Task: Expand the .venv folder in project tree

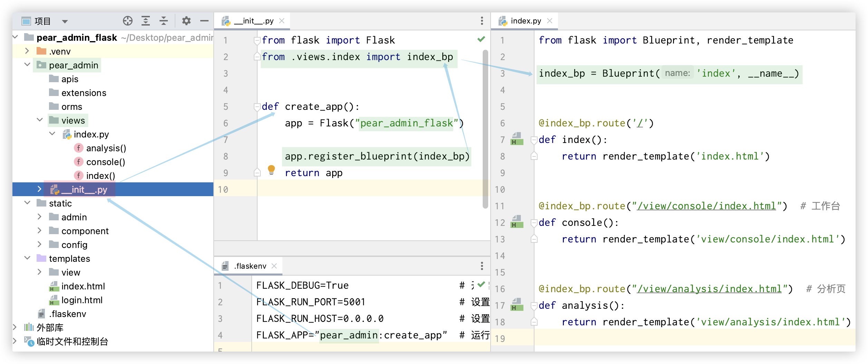Action: (27, 51)
